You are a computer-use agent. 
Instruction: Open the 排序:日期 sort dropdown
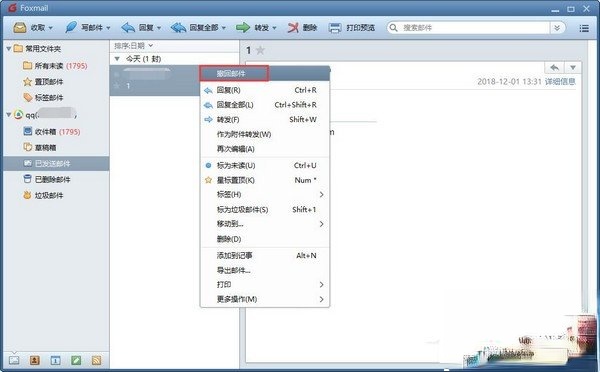[x=134, y=46]
